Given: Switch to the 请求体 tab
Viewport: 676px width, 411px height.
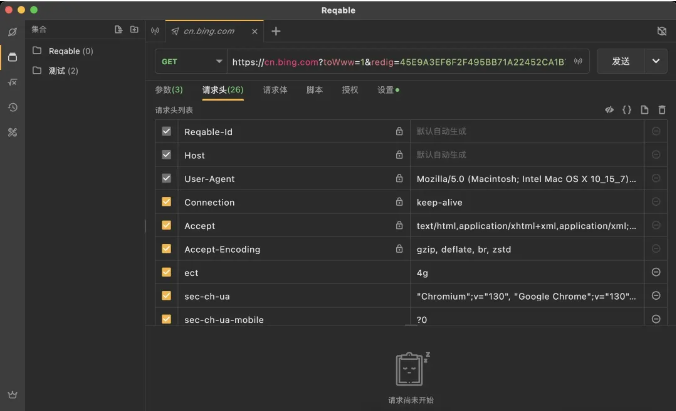Looking at the screenshot, I should click(275, 90).
